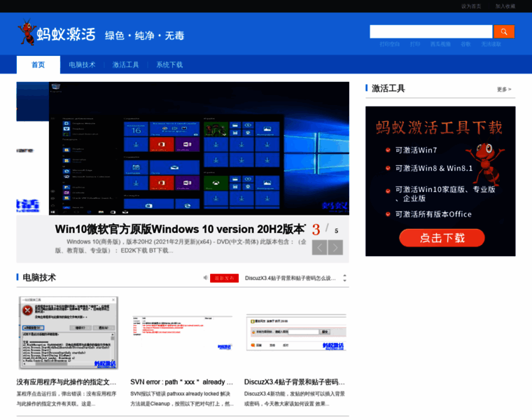Screen dimensions: 532x420
Task: Click the 蚂蚁激活工具下载 banner title
Action: click(x=440, y=128)
